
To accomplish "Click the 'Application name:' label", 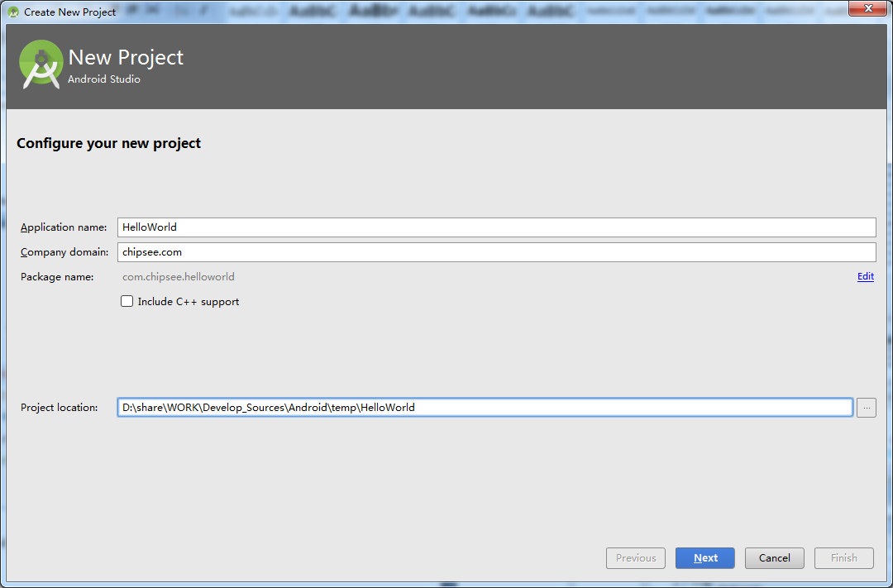I will (x=64, y=227).
